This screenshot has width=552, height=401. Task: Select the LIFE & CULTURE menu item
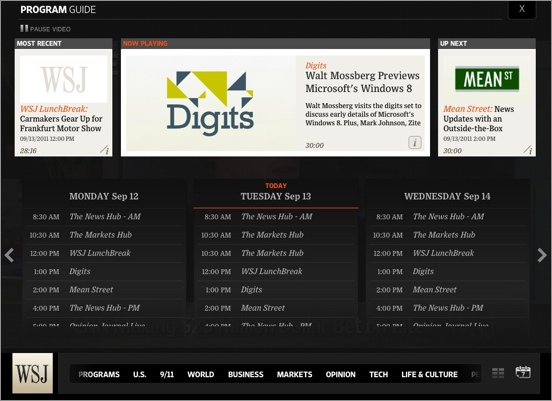pos(429,374)
